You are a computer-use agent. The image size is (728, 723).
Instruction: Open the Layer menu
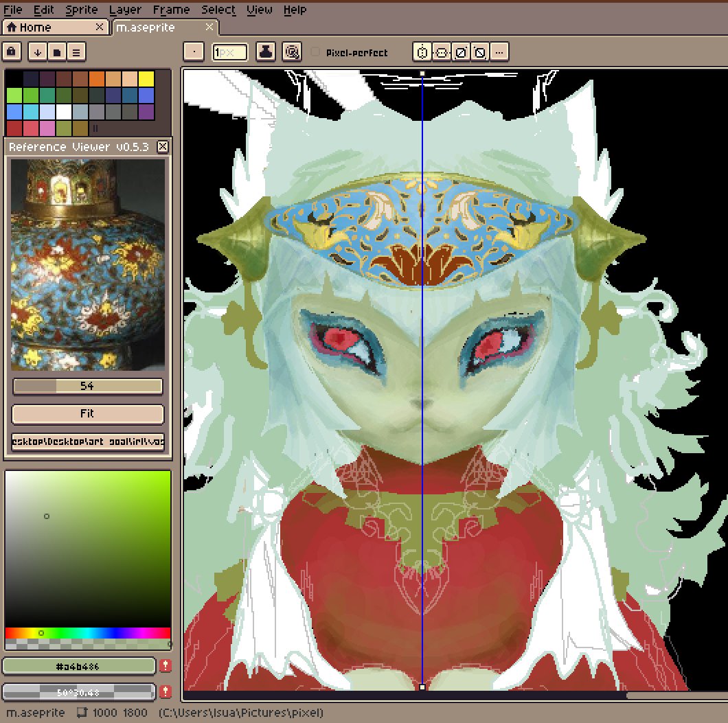tap(125, 10)
